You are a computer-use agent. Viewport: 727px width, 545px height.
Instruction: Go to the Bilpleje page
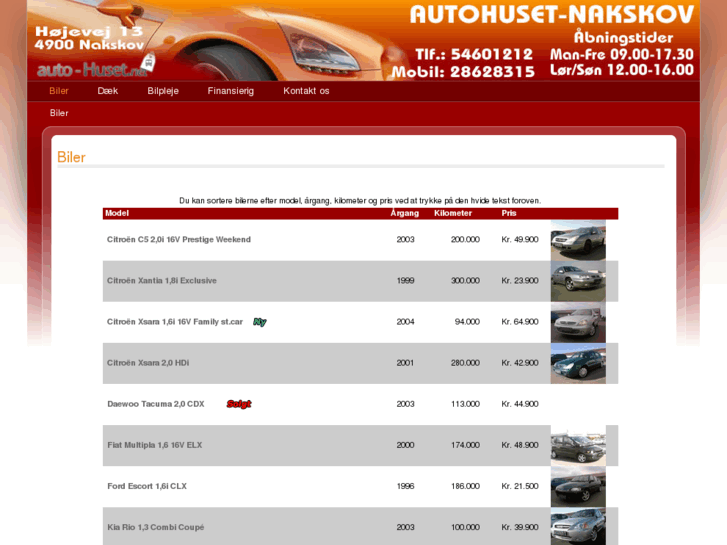click(163, 91)
